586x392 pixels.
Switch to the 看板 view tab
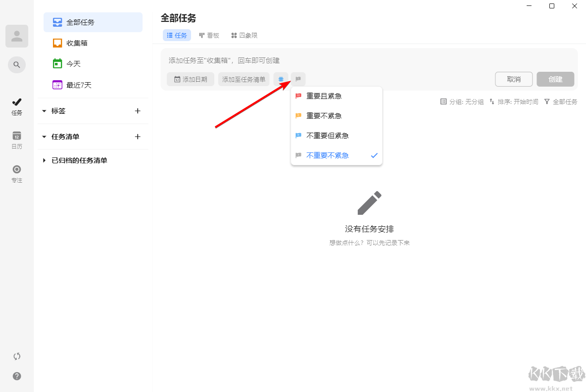pyautogui.click(x=209, y=35)
